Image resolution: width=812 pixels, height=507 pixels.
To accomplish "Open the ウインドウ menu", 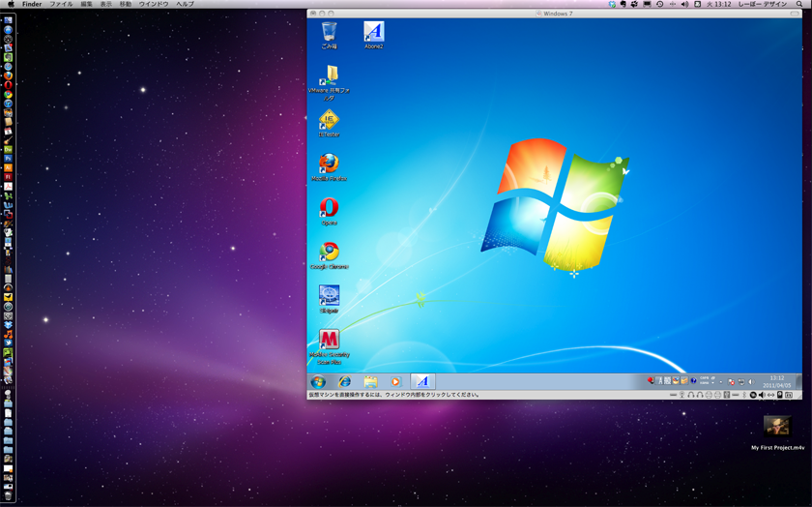I will pyautogui.click(x=154, y=4).
